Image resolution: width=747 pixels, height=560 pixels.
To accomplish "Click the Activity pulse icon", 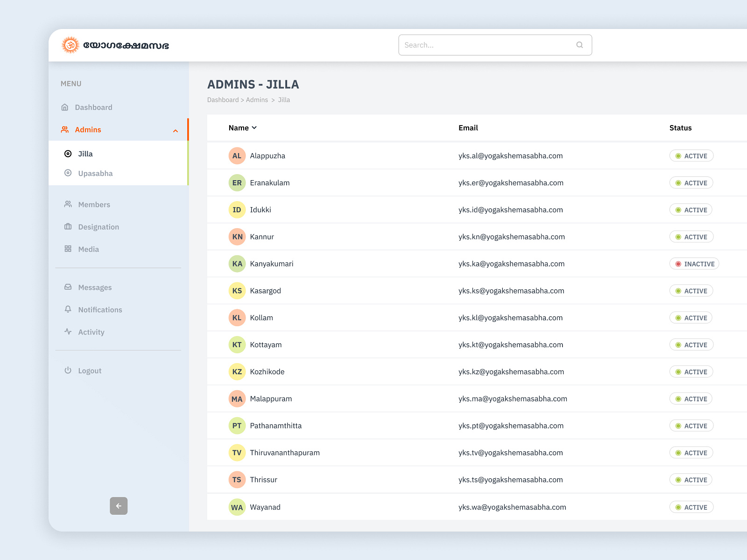I will (x=68, y=332).
